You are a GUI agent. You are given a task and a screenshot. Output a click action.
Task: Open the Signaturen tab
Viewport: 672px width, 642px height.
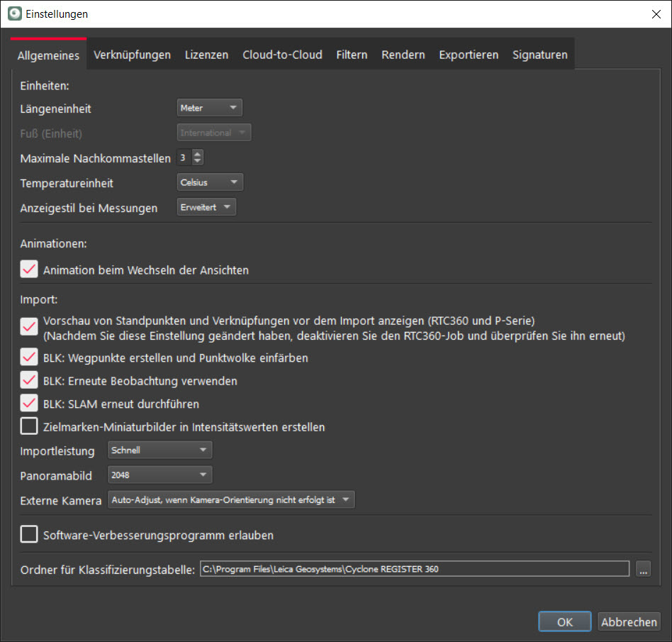tap(540, 55)
